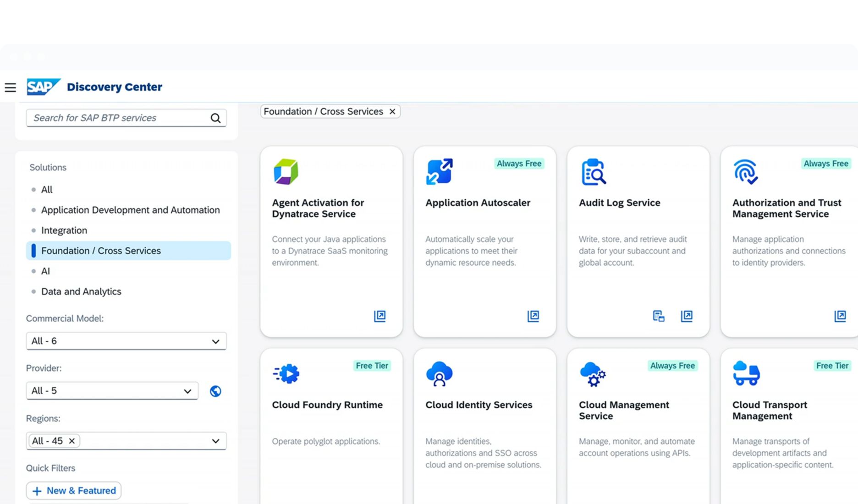This screenshot has width=858, height=504.
Task: Click the Commercial Model label
Action: (65, 319)
